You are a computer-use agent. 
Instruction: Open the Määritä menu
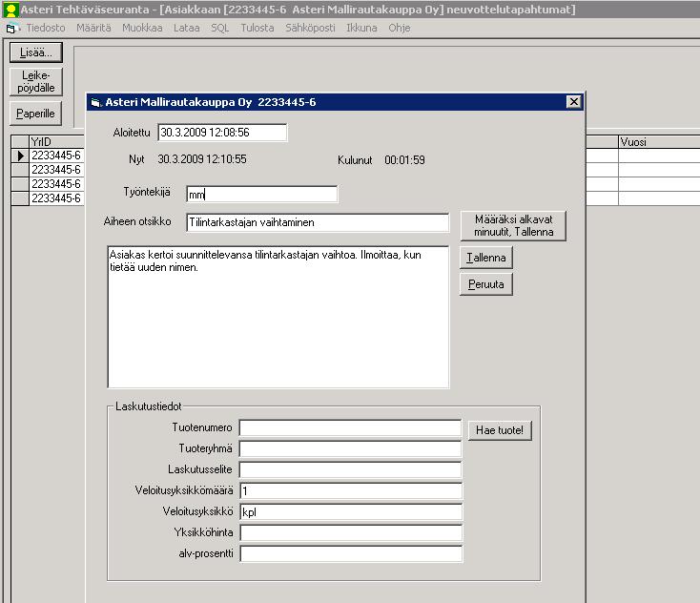[x=93, y=28]
